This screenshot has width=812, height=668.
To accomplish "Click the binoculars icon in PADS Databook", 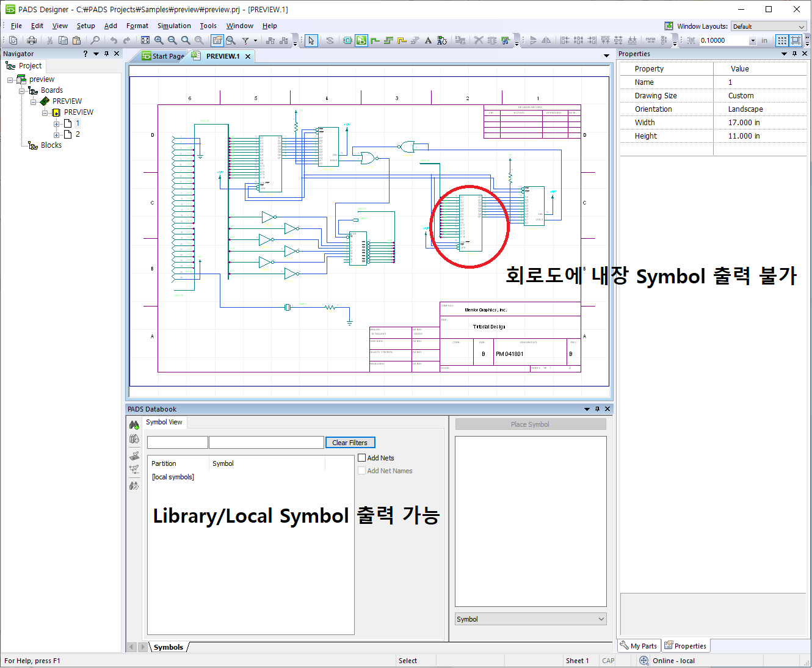I will click(x=134, y=425).
